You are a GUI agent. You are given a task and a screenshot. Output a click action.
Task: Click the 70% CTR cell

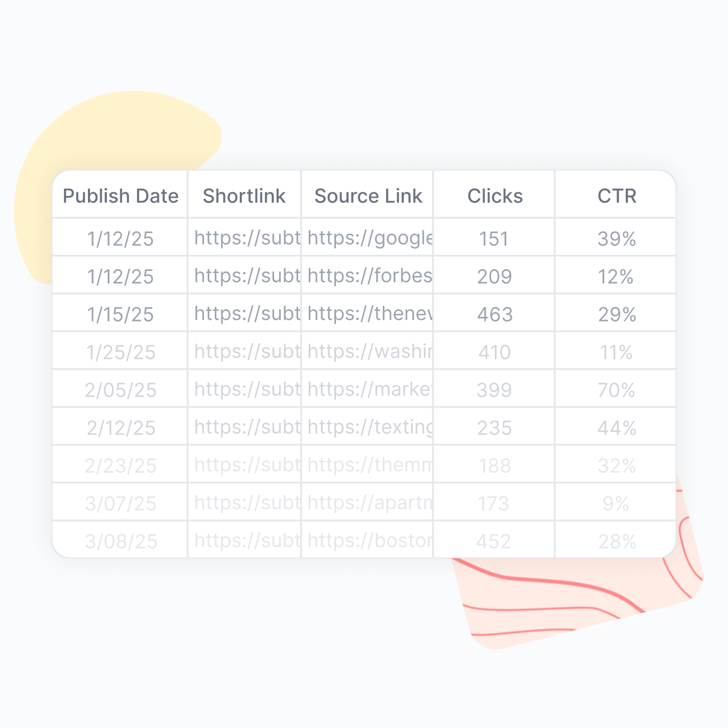617,390
